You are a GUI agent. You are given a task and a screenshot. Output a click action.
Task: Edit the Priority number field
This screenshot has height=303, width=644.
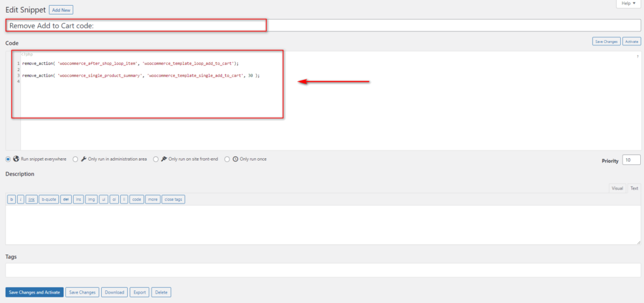point(631,161)
